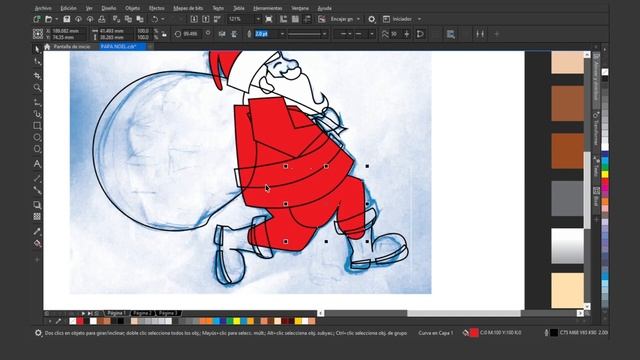Click the black outline color in status bar
The image size is (640, 360).
coord(554,333)
